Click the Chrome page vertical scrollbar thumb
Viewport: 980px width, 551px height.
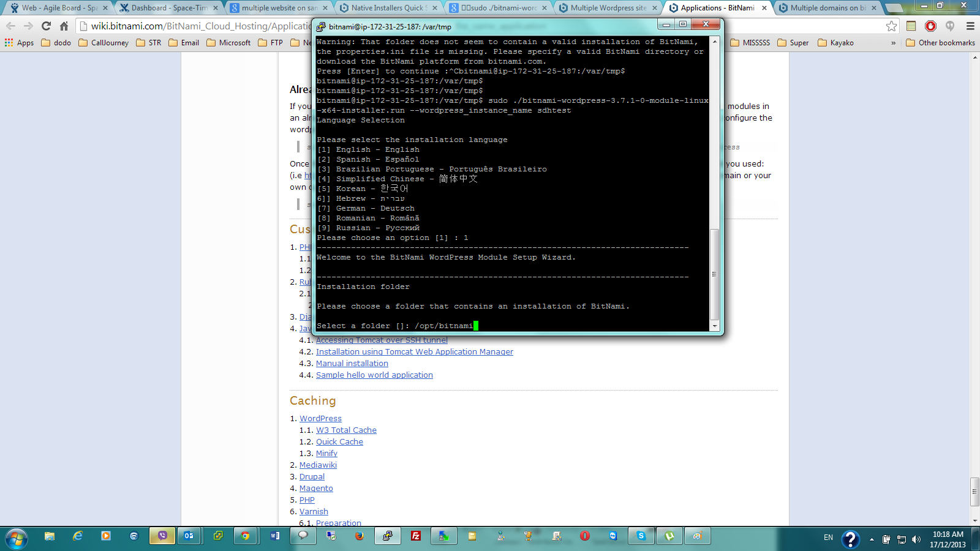point(974,492)
